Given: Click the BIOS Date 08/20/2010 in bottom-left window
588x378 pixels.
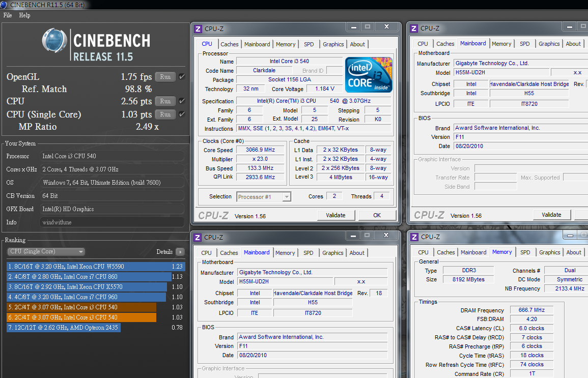Looking at the screenshot, I should point(313,355).
